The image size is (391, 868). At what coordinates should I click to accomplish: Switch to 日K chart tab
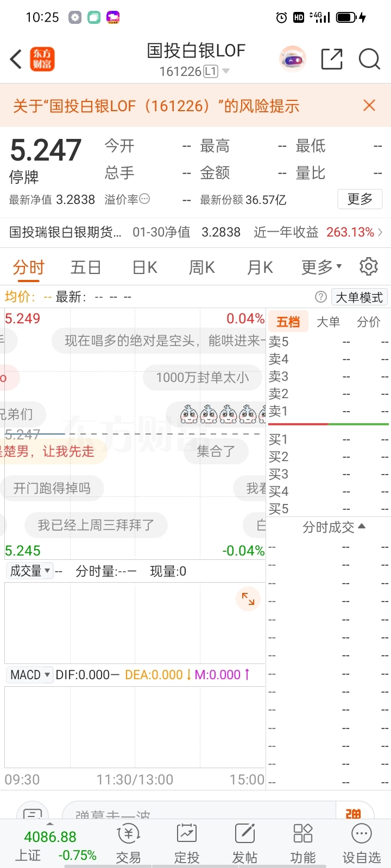(x=144, y=267)
